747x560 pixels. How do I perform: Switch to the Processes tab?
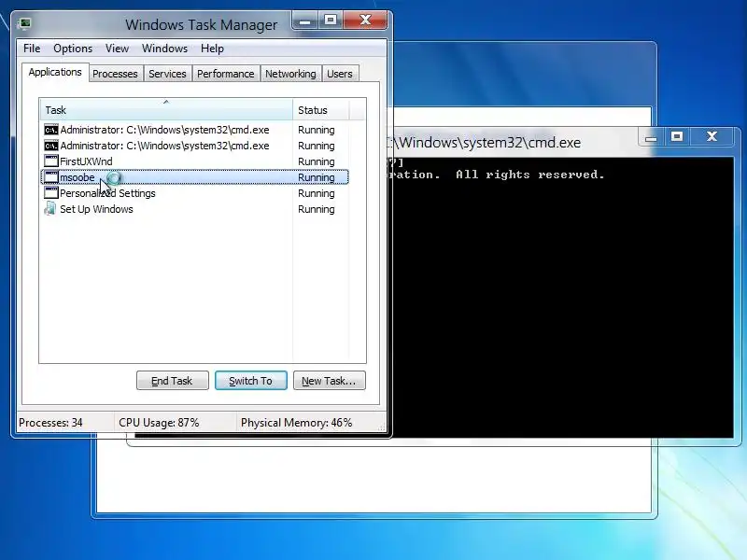(115, 74)
